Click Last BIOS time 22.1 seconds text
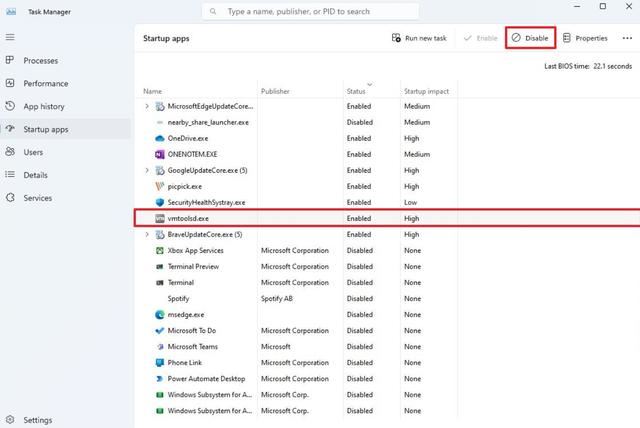The height and width of the screenshot is (428, 640). (x=588, y=66)
